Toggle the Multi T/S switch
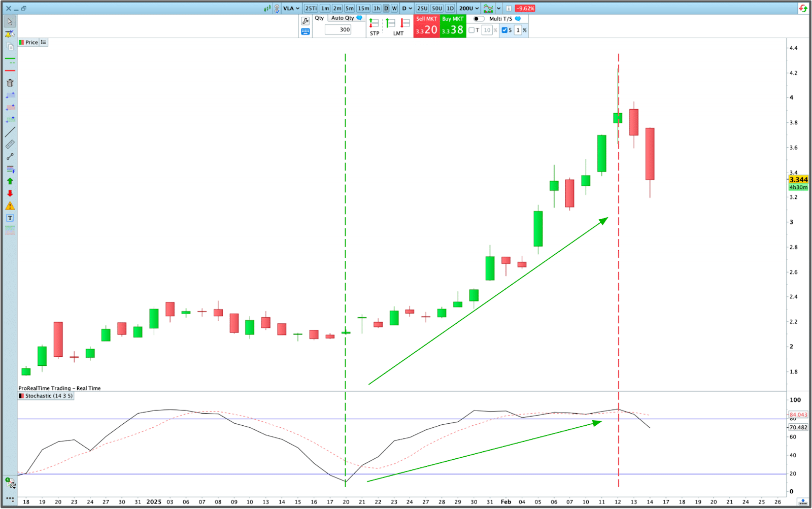The image size is (812, 509). click(x=478, y=19)
